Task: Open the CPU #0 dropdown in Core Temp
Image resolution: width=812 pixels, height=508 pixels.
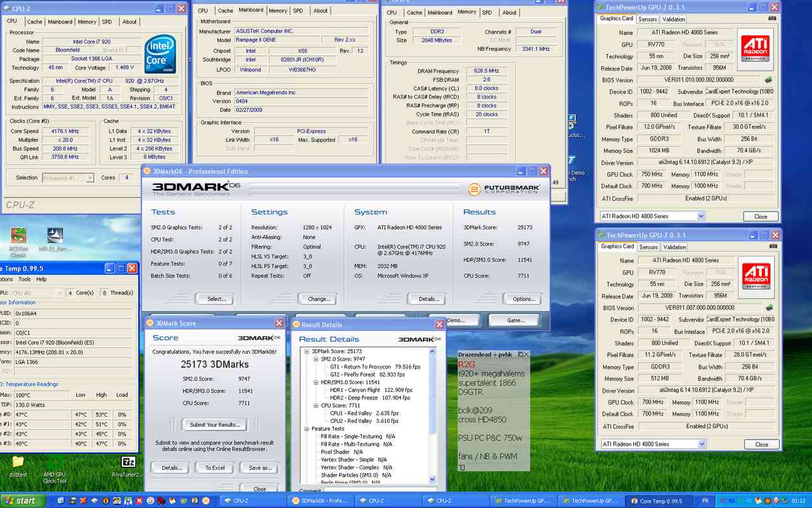Action: point(59,293)
